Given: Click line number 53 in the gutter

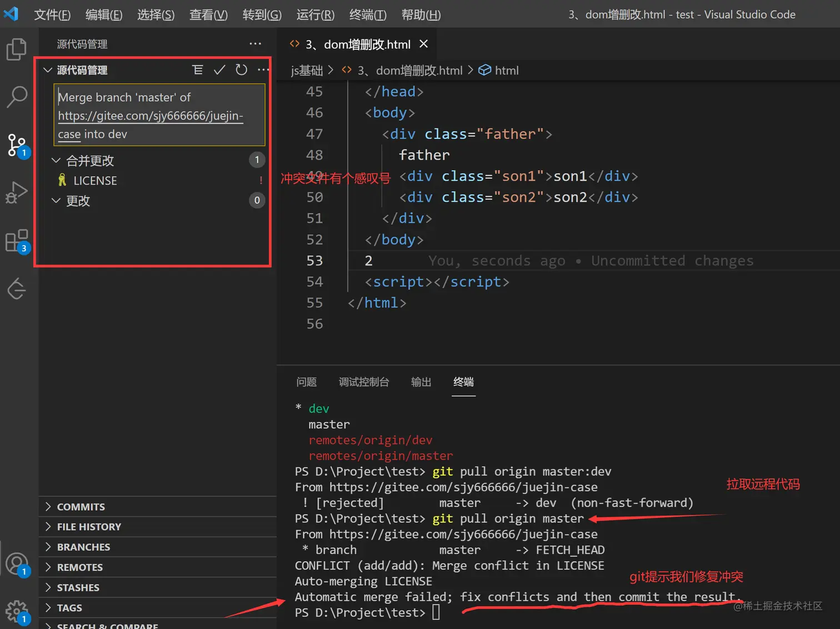Looking at the screenshot, I should [x=314, y=261].
